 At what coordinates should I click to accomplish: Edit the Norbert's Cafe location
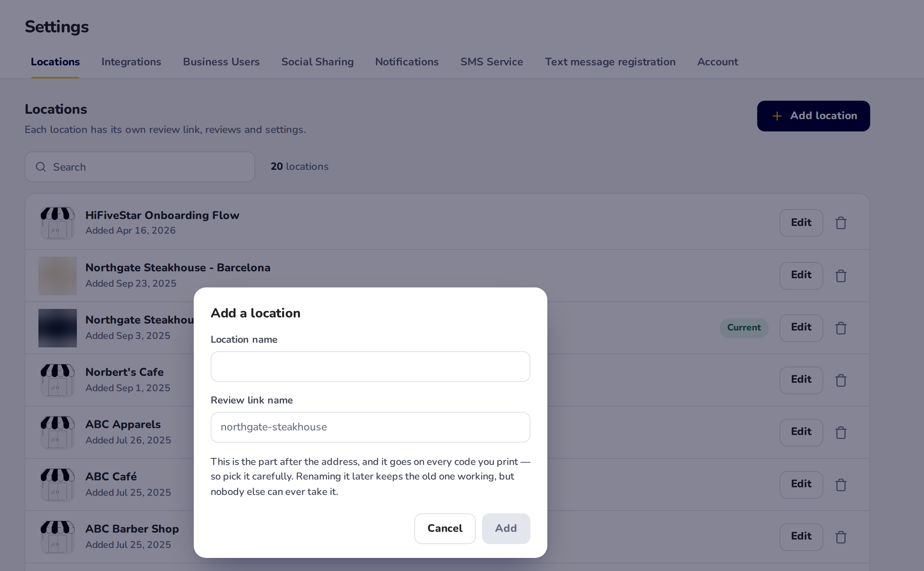coord(801,380)
